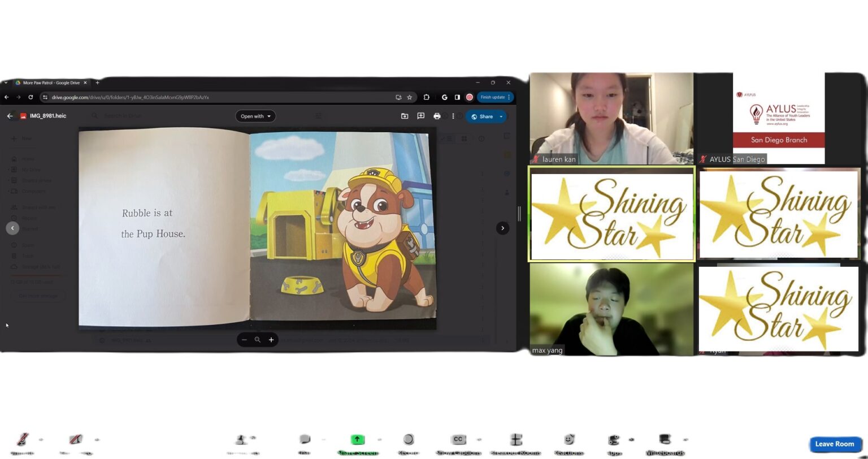Zoom in the image with plus
868x459 pixels.
coord(271,340)
